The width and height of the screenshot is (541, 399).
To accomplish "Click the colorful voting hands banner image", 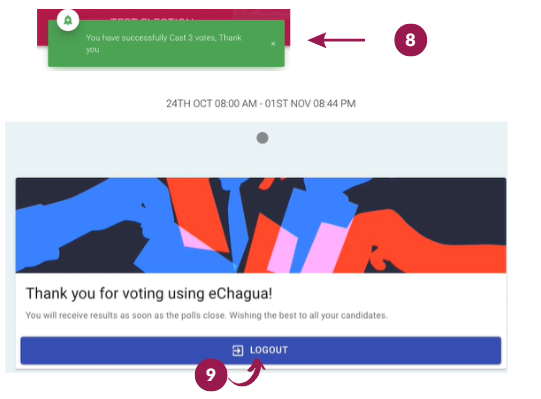I will pos(261,225).
